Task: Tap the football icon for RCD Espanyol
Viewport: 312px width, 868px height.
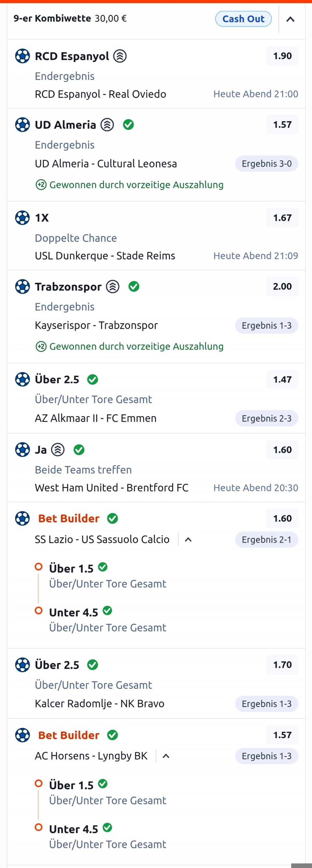Action: pos(23,56)
